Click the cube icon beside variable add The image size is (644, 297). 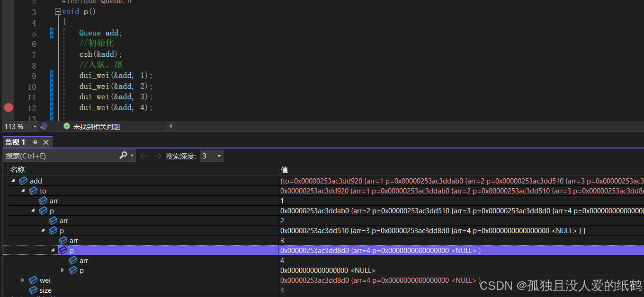[23, 181]
